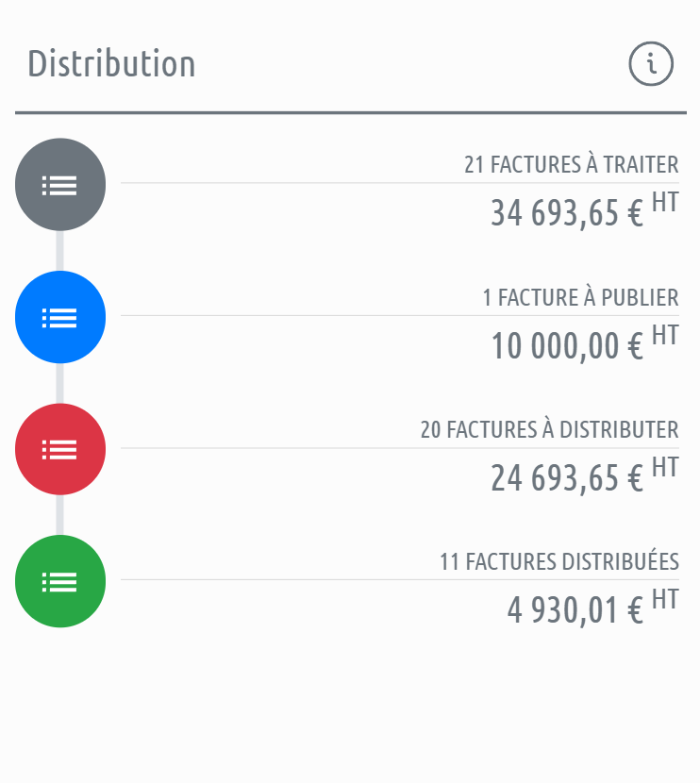Viewport: 700px width, 783px height.
Task: Select the 10 000,00 € amount
Action: pos(566,345)
